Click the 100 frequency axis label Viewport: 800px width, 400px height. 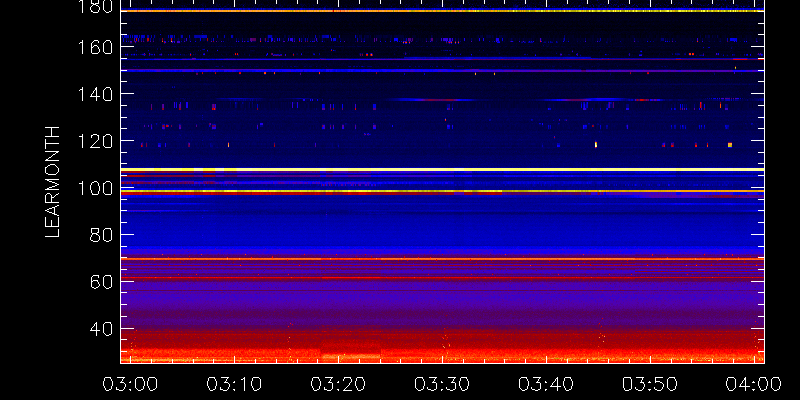coord(96,188)
